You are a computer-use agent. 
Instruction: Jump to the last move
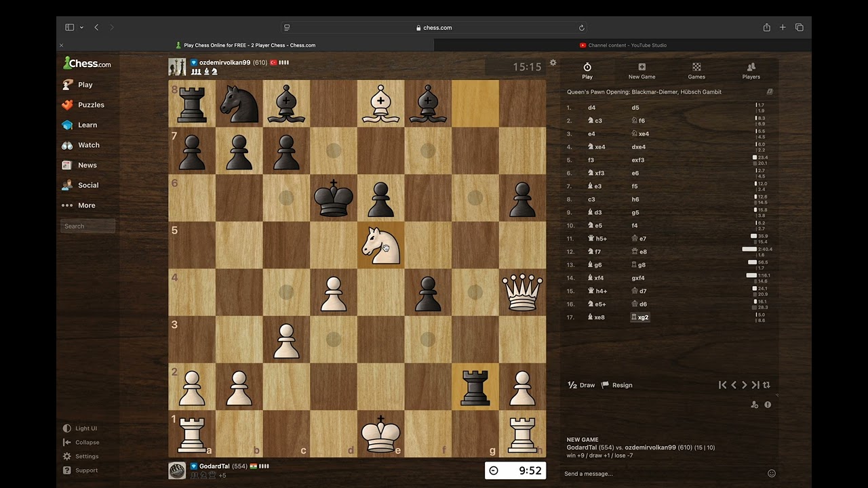pos(755,385)
